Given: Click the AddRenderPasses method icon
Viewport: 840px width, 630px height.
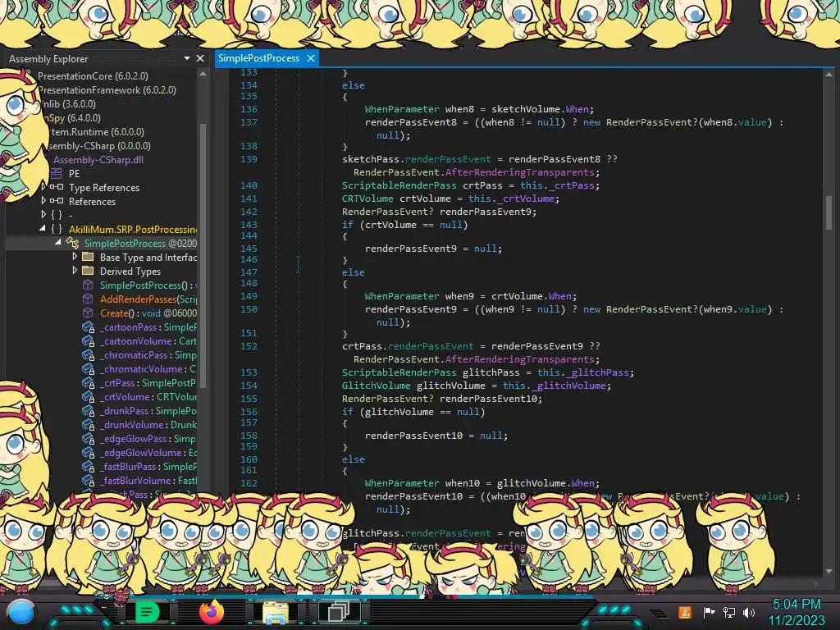Looking at the screenshot, I should [88, 299].
